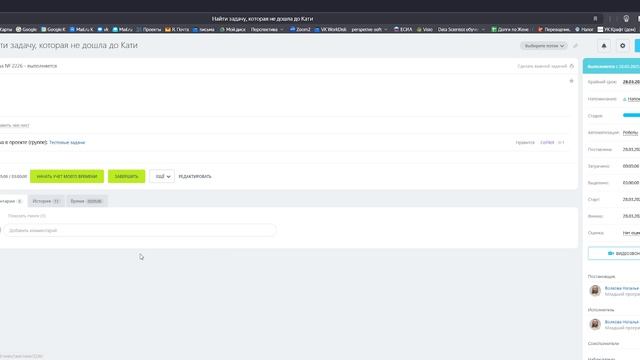Screen dimensions: 640x360
Task: Expand the Data Scientist bookmarks folder
Action: [x=461, y=29]
